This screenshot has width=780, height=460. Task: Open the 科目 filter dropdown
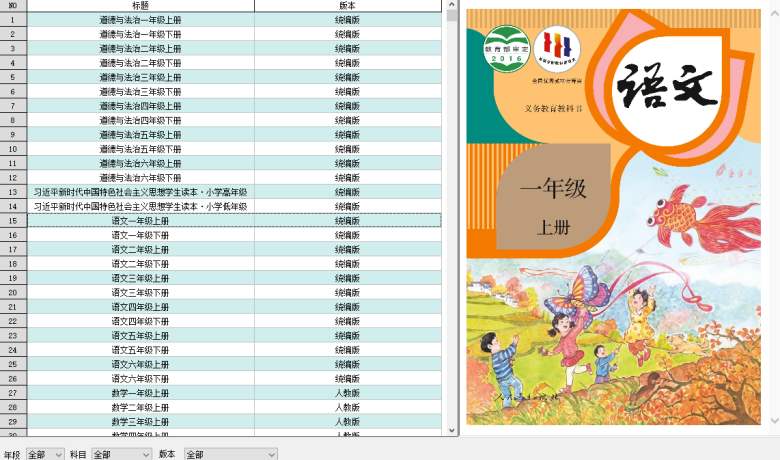click(x=121, y=454)
